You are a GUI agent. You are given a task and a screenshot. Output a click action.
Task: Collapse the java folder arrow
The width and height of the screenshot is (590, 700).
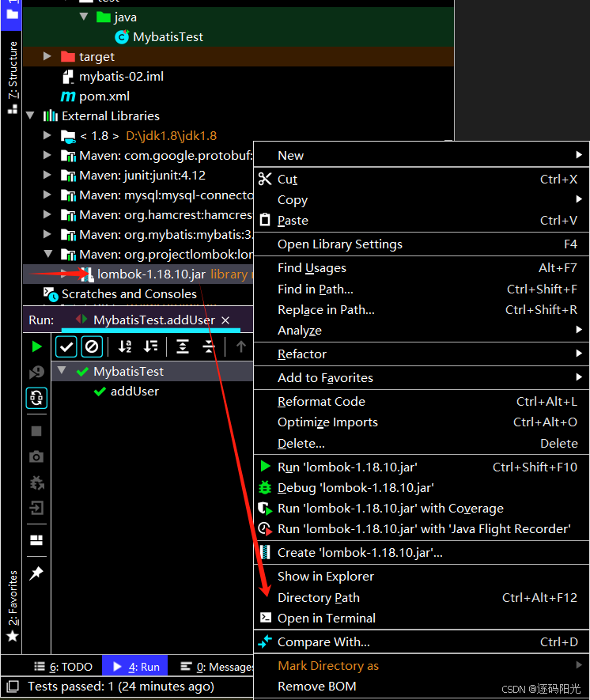pyautogui.click(x=84, y=17)
